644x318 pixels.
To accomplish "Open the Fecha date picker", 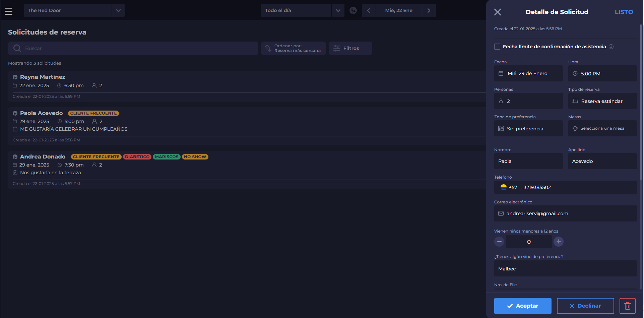I will (528, 73).
